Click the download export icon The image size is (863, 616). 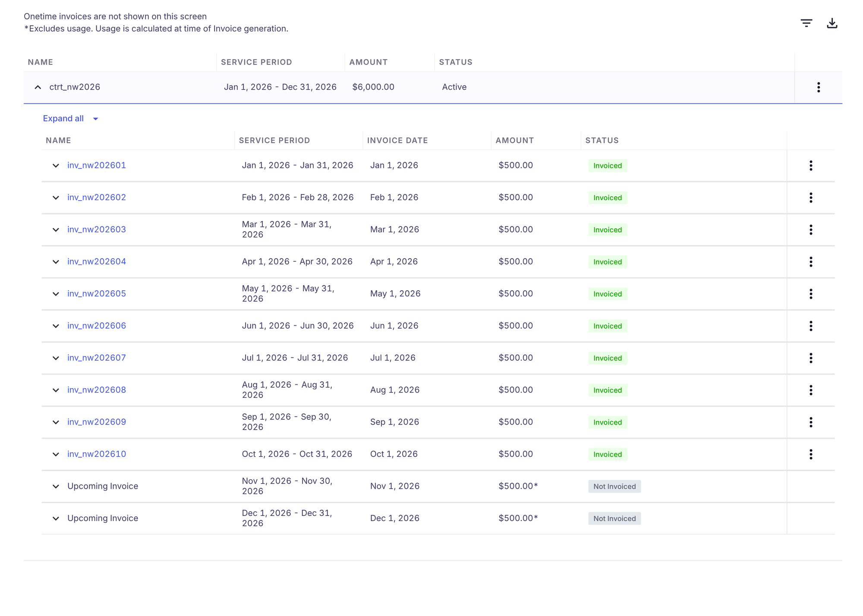[x=832, y=23]
